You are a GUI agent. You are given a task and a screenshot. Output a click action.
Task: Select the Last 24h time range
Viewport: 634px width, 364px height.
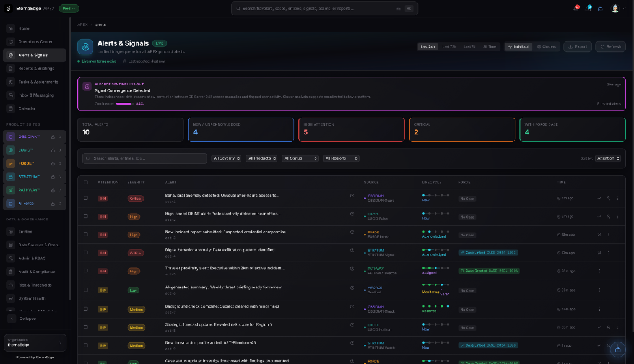pos(428,47)
